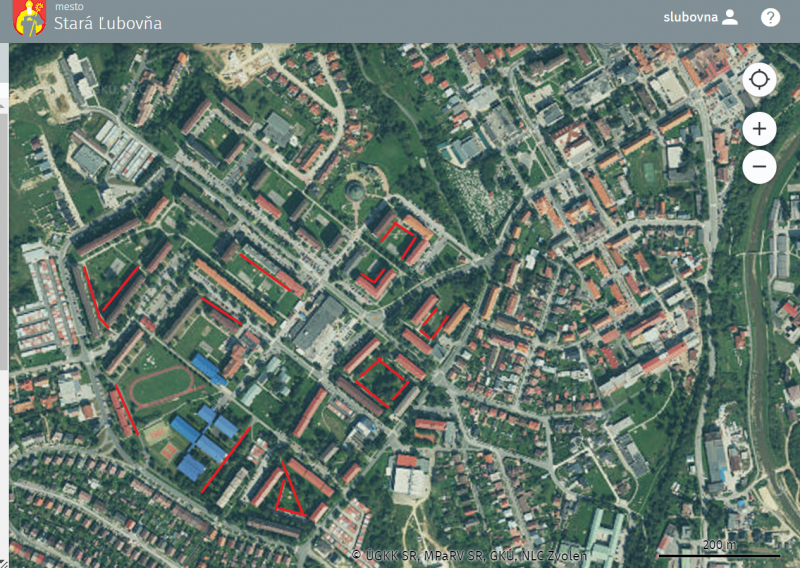Zoom in the map with plus button

[x=759, y=129]
